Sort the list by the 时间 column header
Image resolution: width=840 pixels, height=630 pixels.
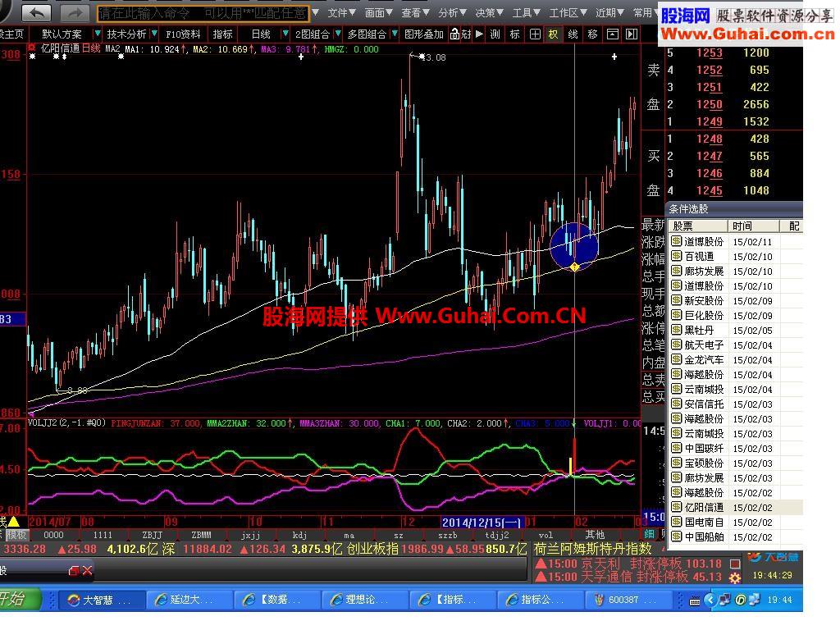(752, 226)
